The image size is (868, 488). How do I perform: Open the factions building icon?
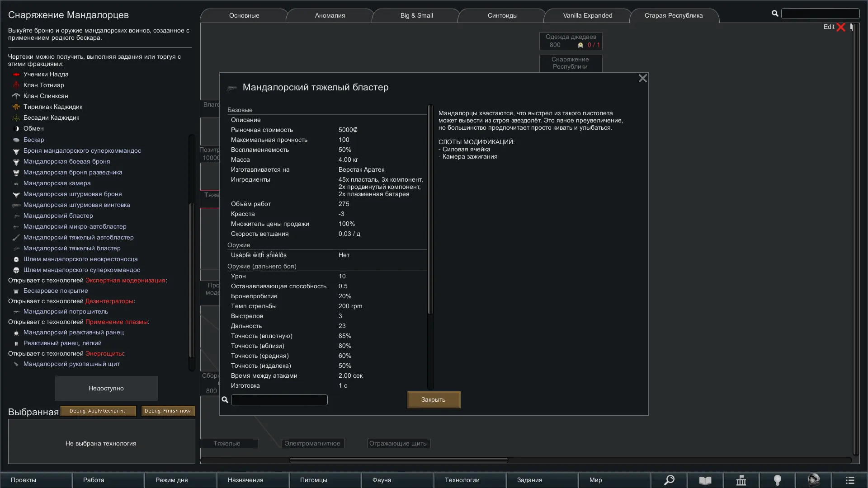tap(741, 480)
